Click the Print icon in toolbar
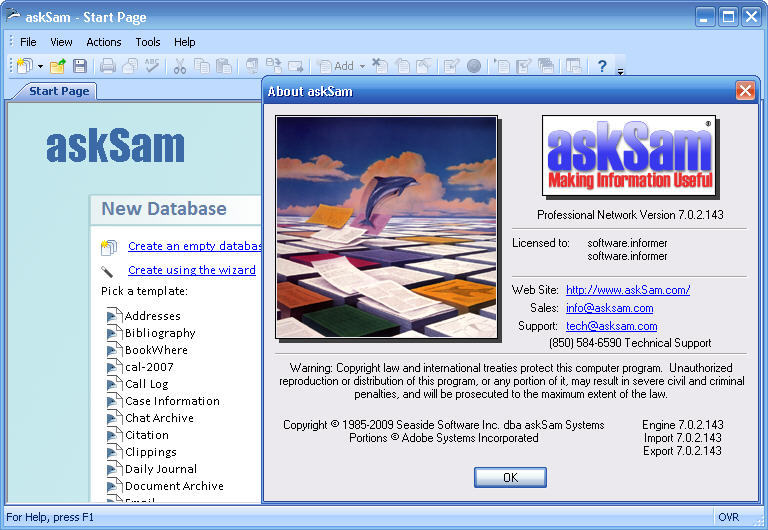This screenshot has width=768, height=530. (x=108, y=66)
